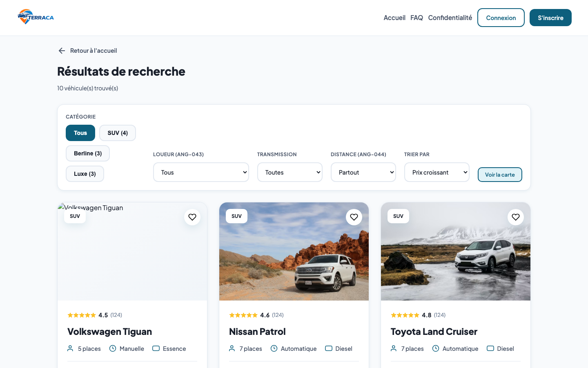The image size is (588, 368).
Task: Favorite the Nissan Patrol with heart icon
Action: click(x=354, y=217)
